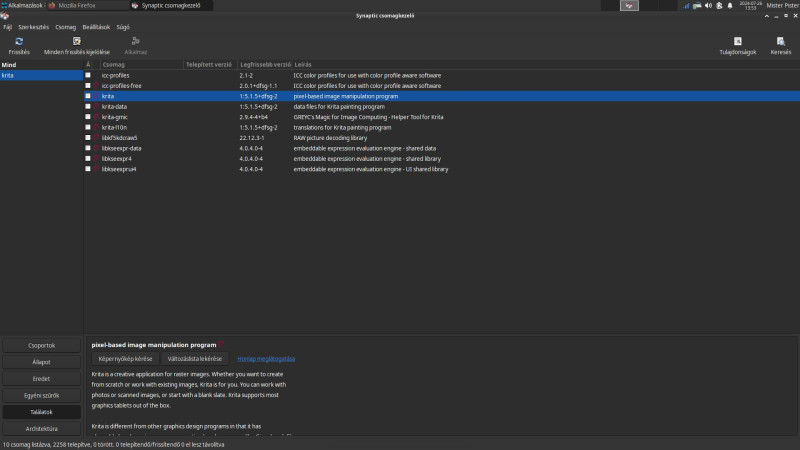Screen dimensions: 800x450
Task: Select the Mind entry in the left list
Action: click(x=41, y=65)
